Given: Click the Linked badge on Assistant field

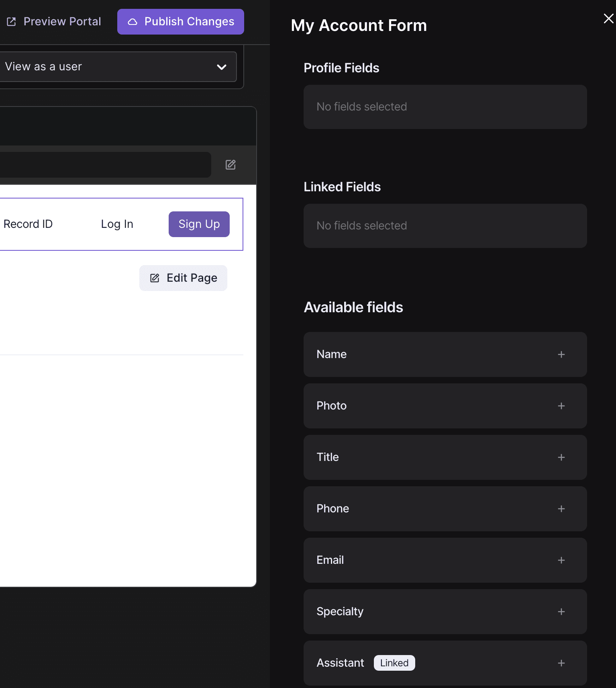Looking at the screenshot, I should [394, 663].
